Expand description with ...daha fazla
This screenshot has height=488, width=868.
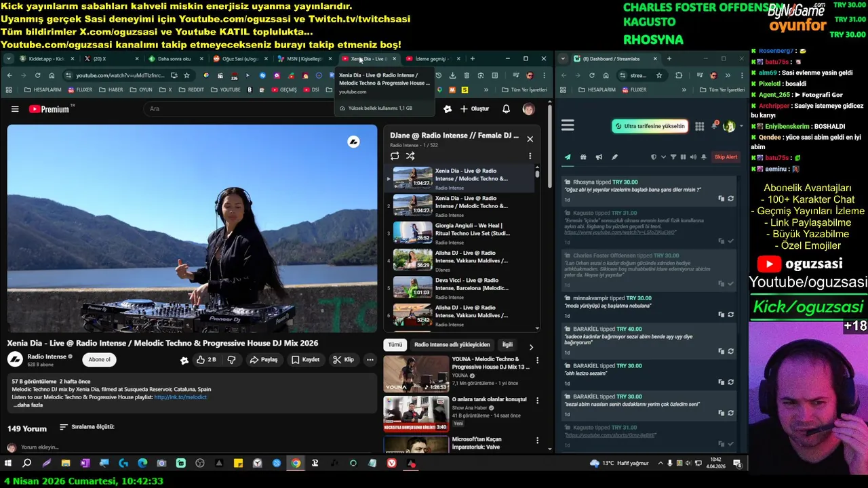point(28,405)
